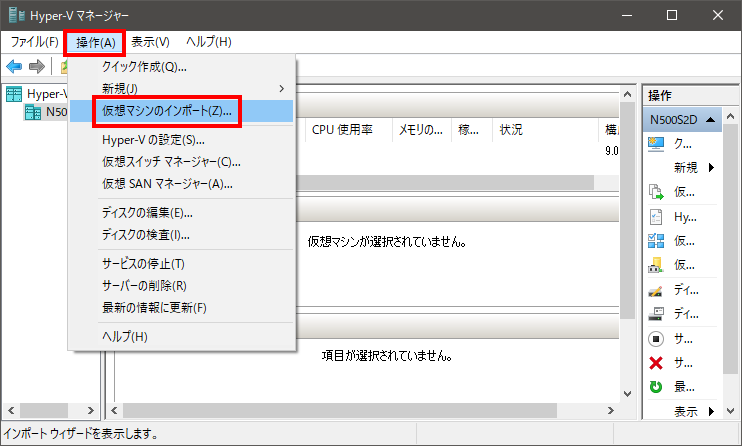Click tree pane horizontal scroll right arrow

90,410
